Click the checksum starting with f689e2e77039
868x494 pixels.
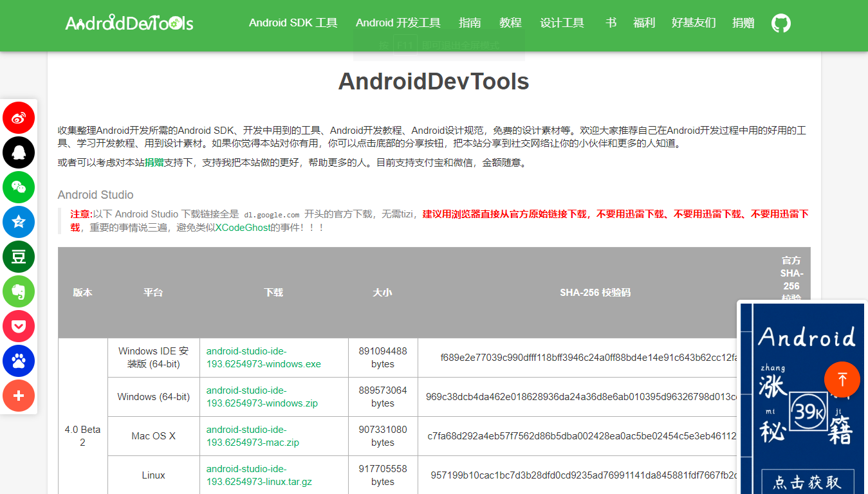[589, 358]
